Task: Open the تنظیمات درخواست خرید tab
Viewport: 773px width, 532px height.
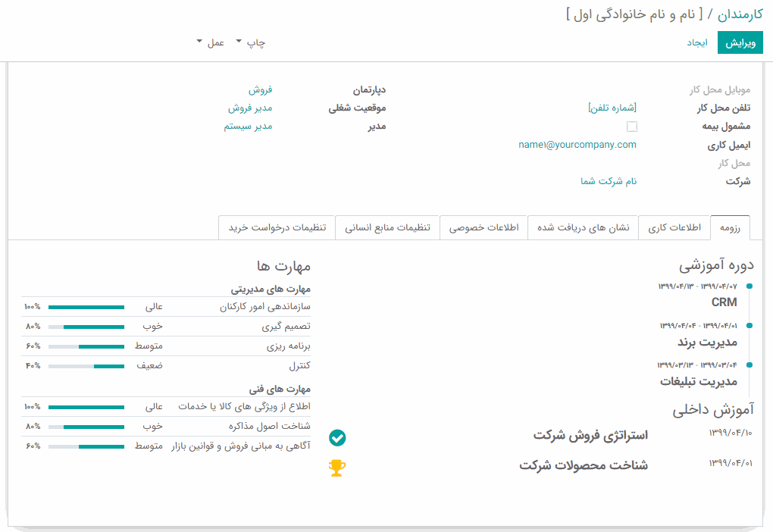Action: 277,227
